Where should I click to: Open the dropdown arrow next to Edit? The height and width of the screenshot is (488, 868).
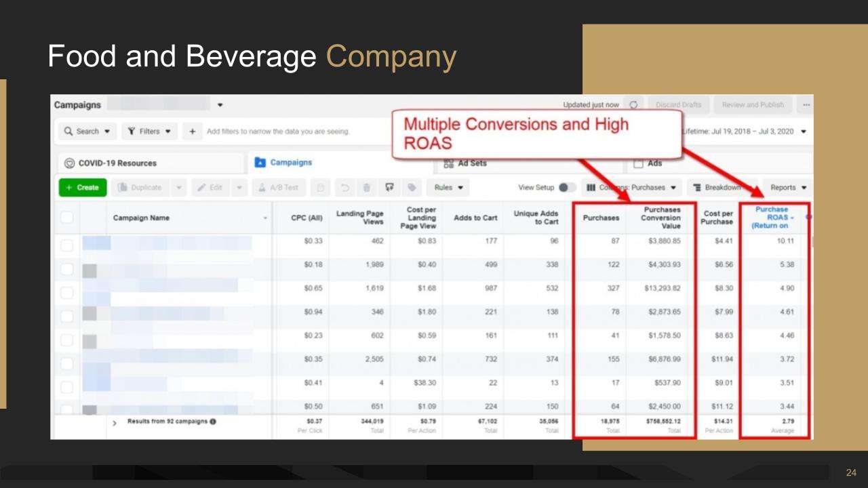pos(238,187)
